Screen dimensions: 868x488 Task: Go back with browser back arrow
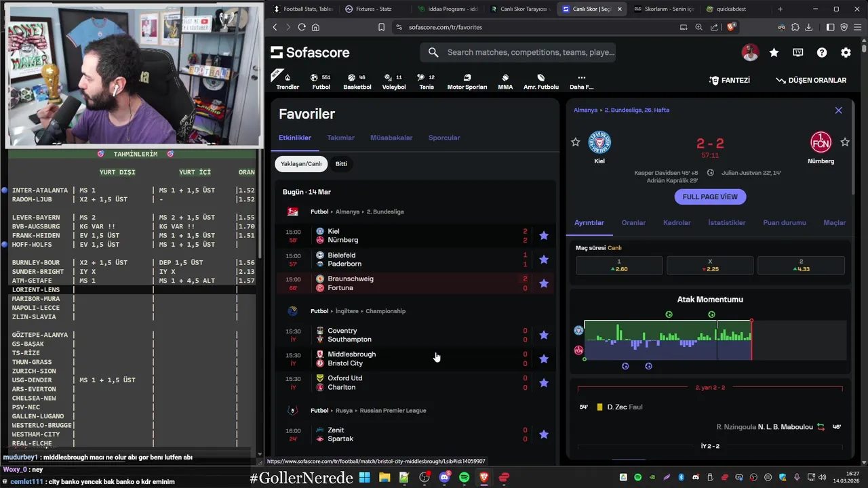[275, 27]
